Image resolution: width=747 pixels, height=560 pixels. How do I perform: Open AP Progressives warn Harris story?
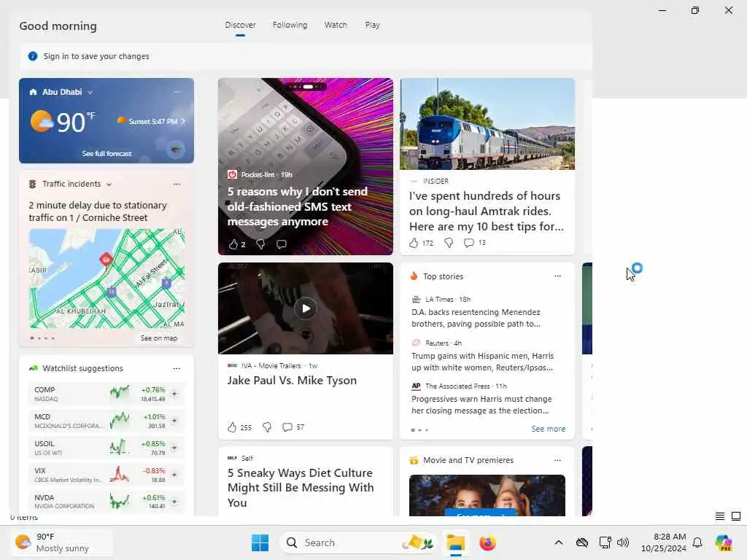tap(481, 405)
